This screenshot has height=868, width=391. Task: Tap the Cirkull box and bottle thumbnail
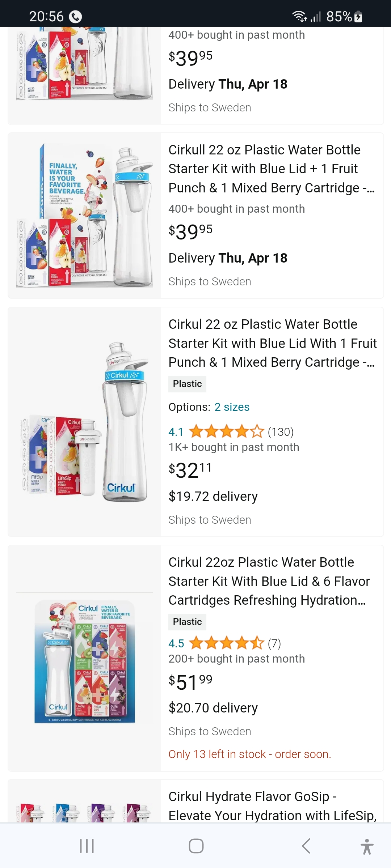pos(84,216)
